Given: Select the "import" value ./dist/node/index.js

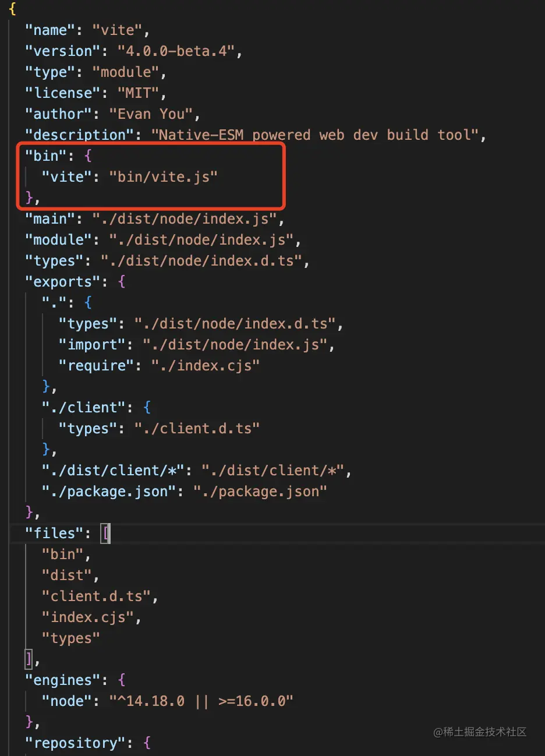Looking at the screenshot, I should pos(235,345).
